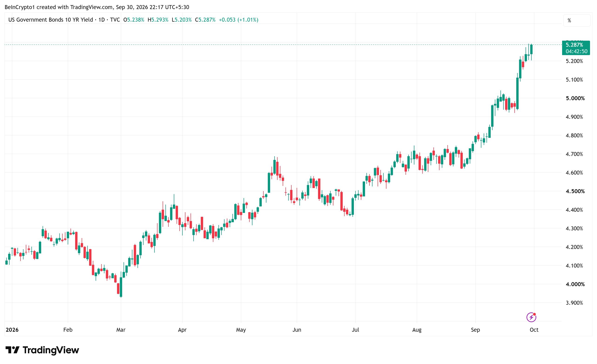Click the May time axis label

point(241,330)
